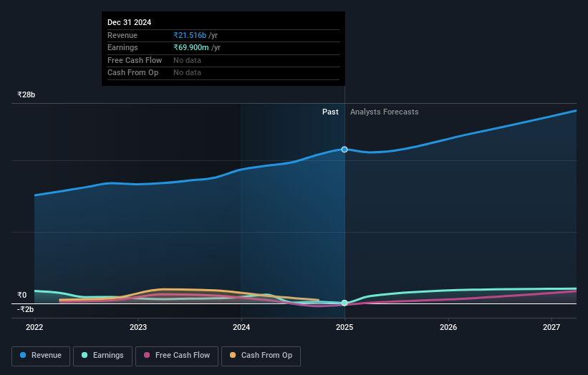Click the 2027 x-axis label
This screenshot has height=375, width=588.
click(x=551, y=327)
